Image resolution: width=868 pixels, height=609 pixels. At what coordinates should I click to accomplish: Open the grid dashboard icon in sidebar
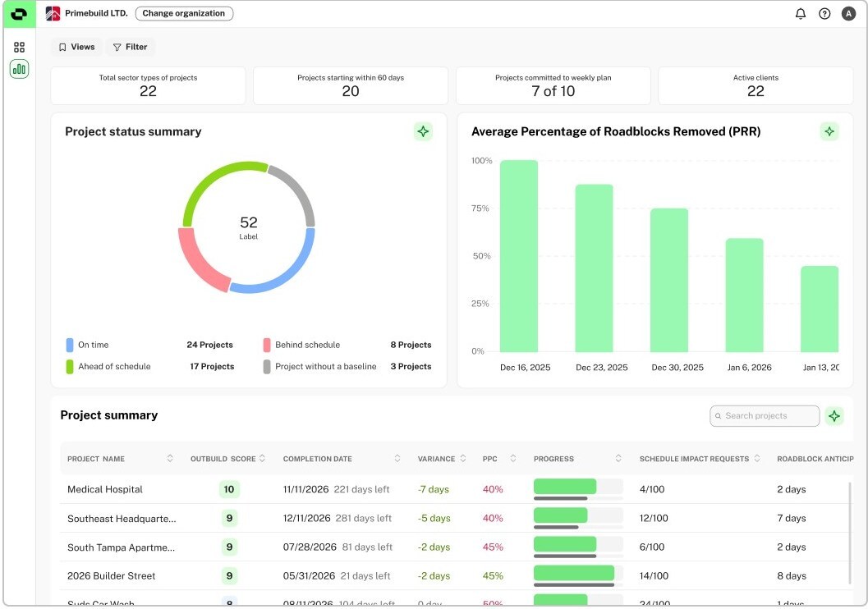[20, 48]
